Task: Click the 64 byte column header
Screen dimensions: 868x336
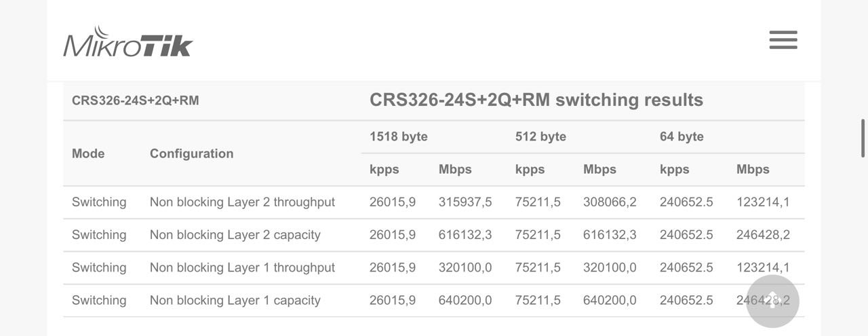Action: [682, 136]
